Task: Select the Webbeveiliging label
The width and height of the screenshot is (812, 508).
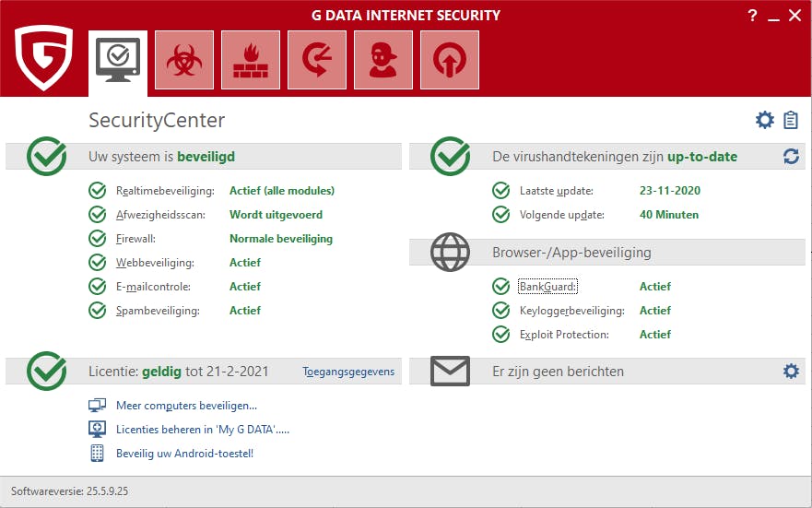Action: (155, 263)
